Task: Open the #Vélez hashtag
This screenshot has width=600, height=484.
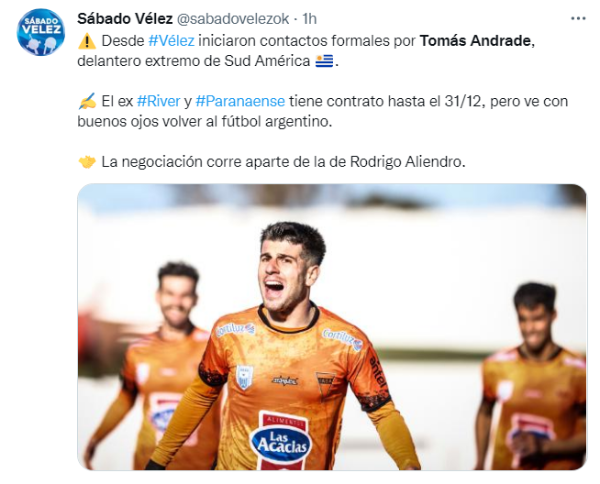Action: [x=171, y=41]
